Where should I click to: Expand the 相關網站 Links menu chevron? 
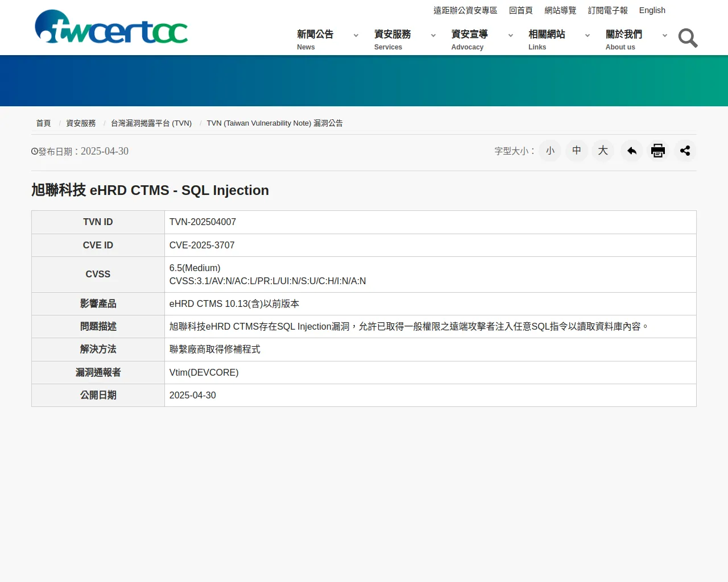(x=588, y=35)
